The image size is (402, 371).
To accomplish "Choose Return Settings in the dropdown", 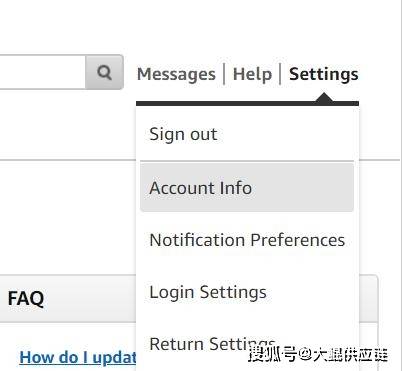I will point(212,344).
